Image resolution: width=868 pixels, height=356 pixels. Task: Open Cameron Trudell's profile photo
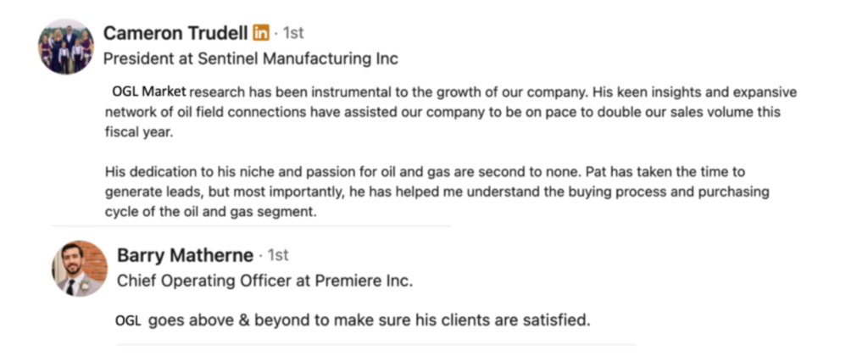pyautogui.click(x=66, y=47)
